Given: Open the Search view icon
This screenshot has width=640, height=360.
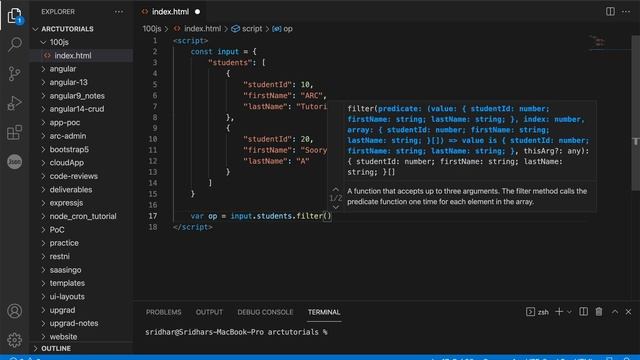Looking at the screenshot, I should [15, 44].
